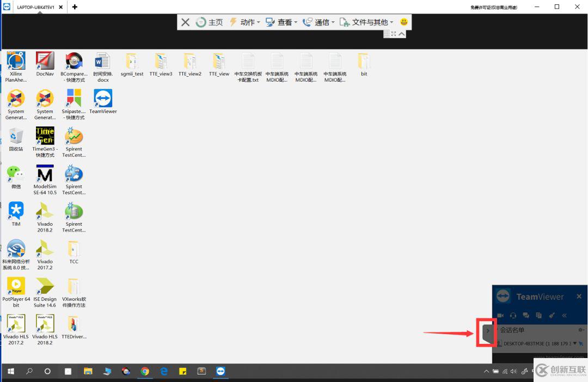Screen dimensions: 588x382
Task: Click the headset audio icon in TeamViewer panel
Action: click(x=513, y=315)
